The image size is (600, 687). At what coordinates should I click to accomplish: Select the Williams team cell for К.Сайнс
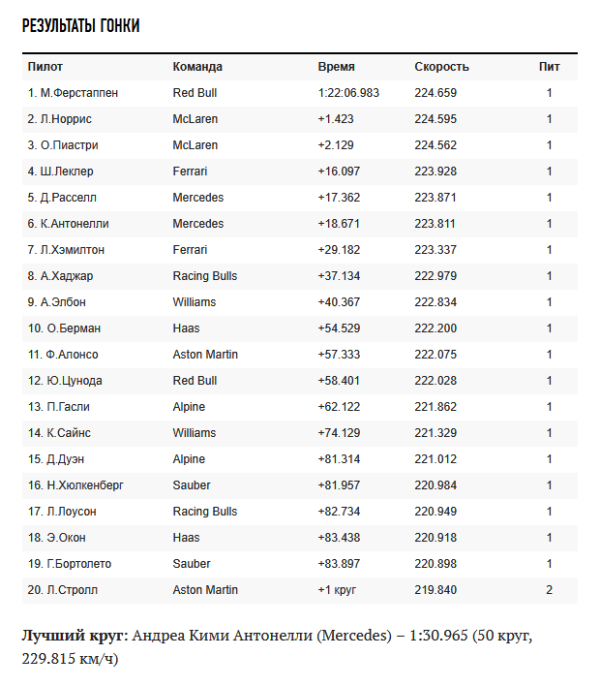click(x=194, y=433)
